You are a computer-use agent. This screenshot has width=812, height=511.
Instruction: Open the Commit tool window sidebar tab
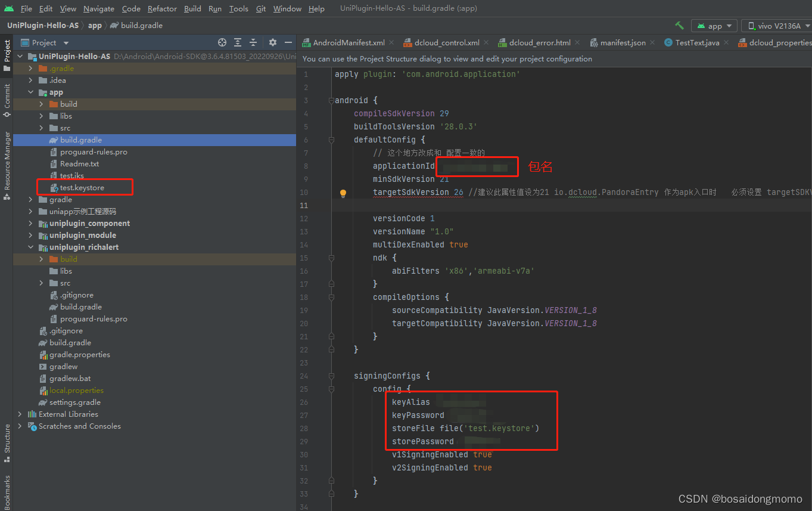pos(7,100)
